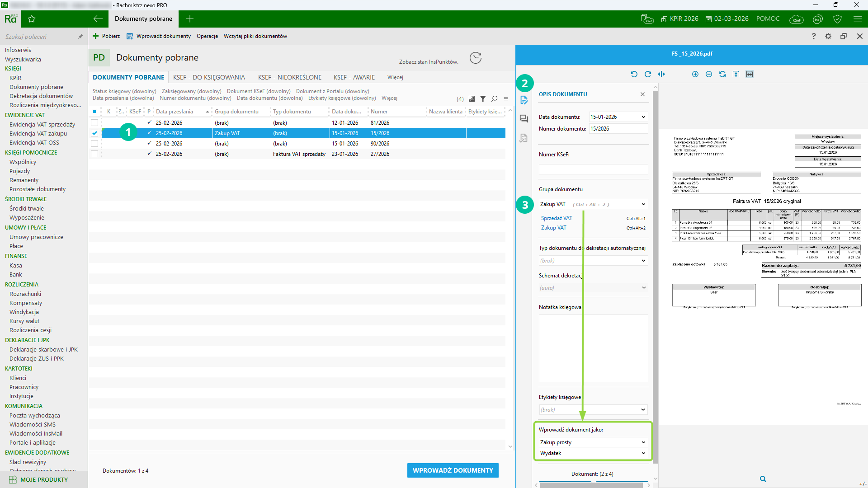Open the filter funnel above the table

pyautogui.click(x=483, y=99)
